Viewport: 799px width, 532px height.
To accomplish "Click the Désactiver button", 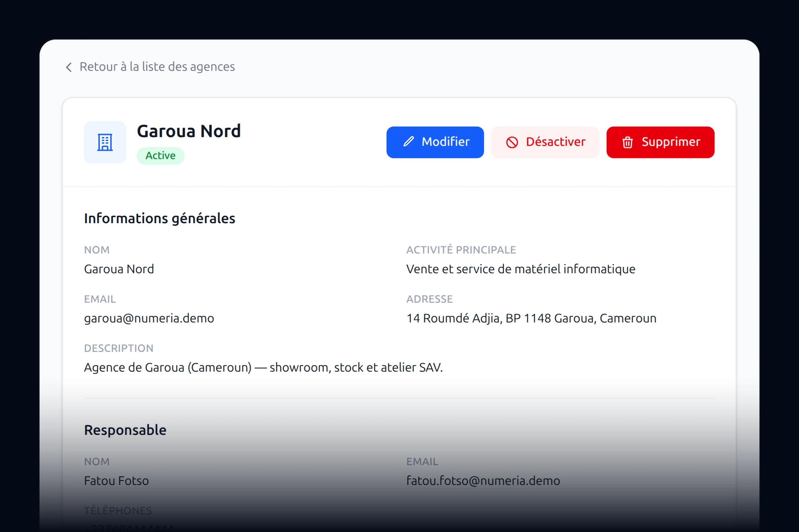I will (545, 142).
